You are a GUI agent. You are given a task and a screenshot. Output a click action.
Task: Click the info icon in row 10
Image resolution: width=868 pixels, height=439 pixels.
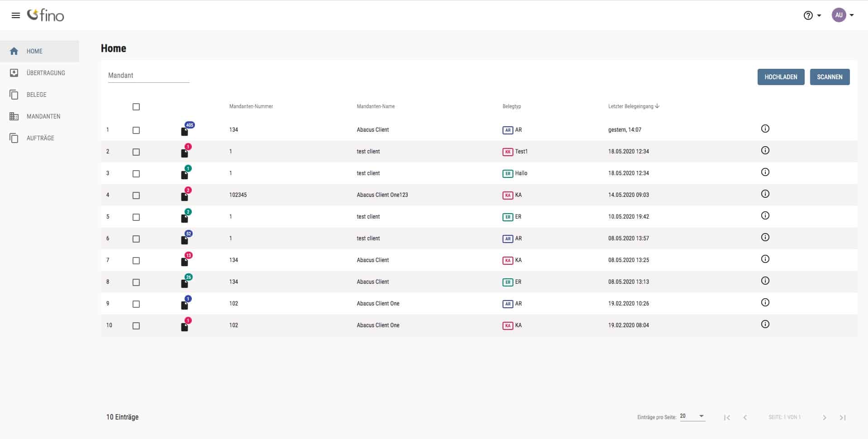[x=765, y=324]
